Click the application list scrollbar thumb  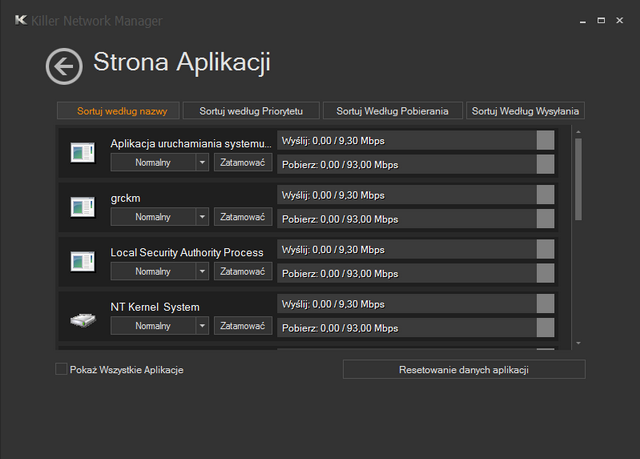pyautogui.click(x=578, y=179)
